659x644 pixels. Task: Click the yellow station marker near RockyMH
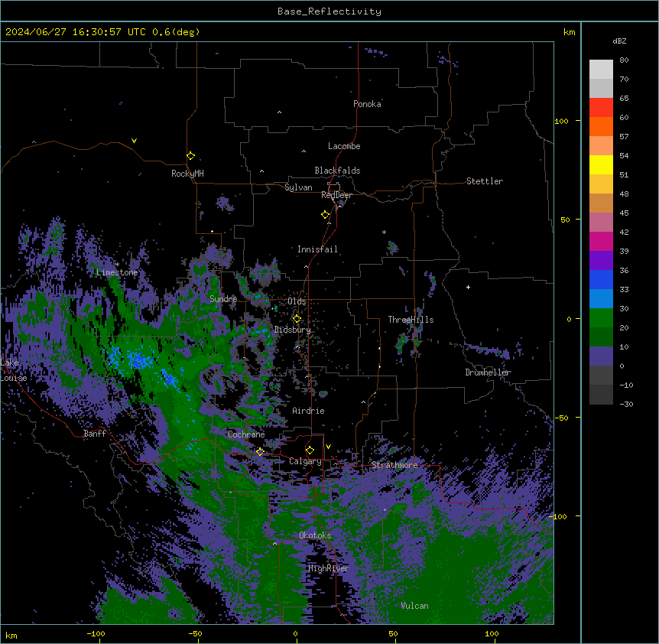click(190, 155)
